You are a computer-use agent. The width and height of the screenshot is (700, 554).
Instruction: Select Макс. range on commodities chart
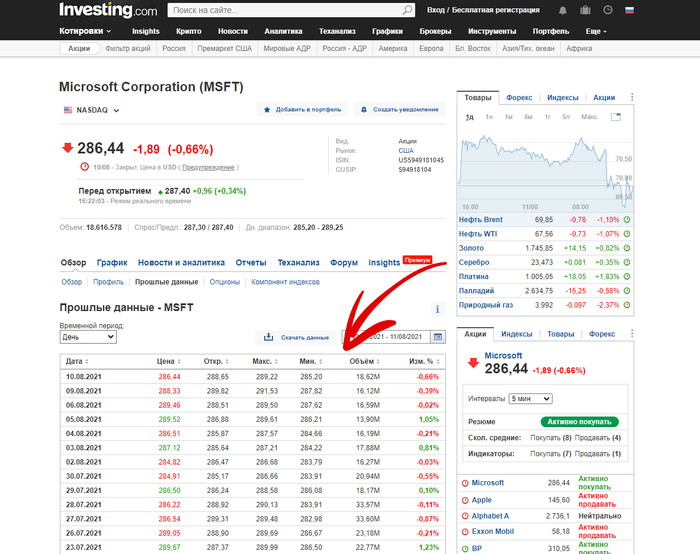pyautogui.click(x=589, y=117)
